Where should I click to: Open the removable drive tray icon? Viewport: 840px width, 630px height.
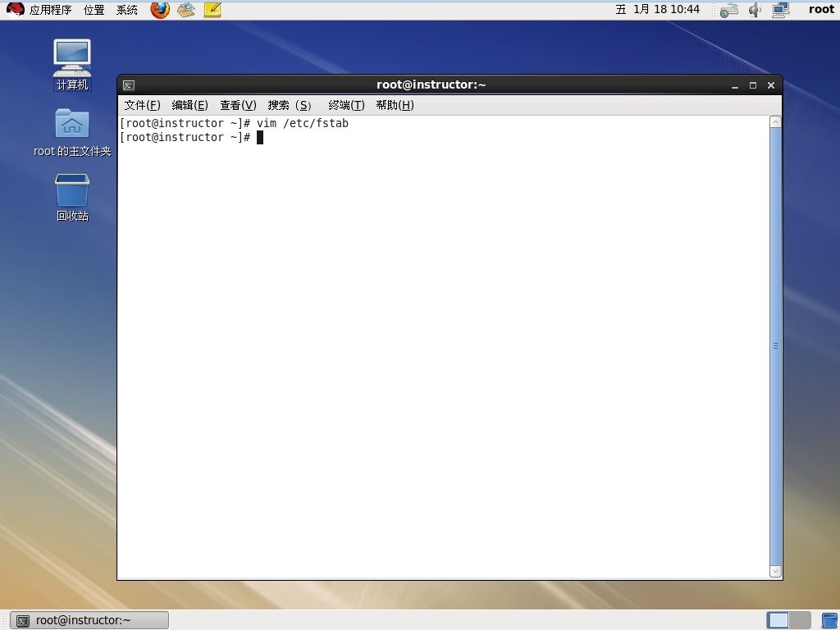[x=729, y=10]
